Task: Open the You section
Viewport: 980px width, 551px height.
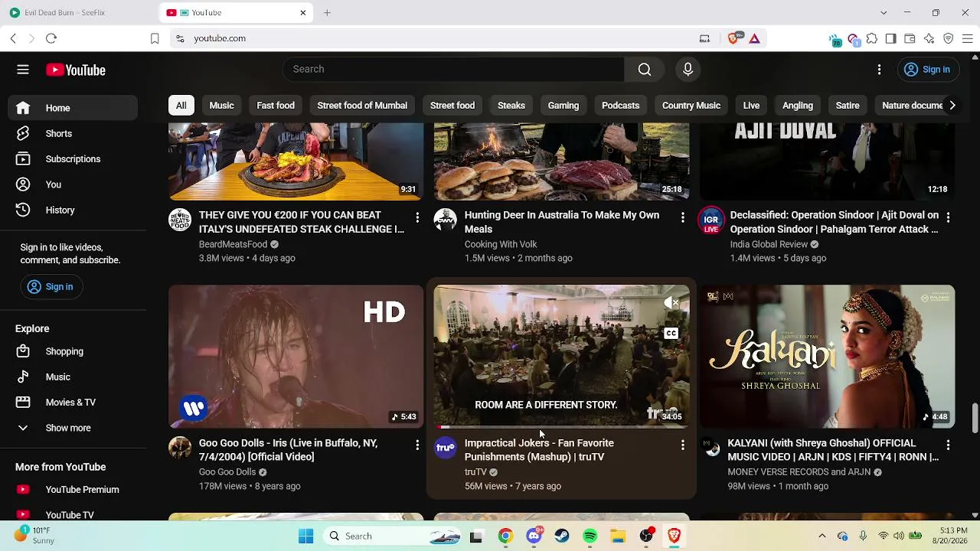Action: point(73,184)
